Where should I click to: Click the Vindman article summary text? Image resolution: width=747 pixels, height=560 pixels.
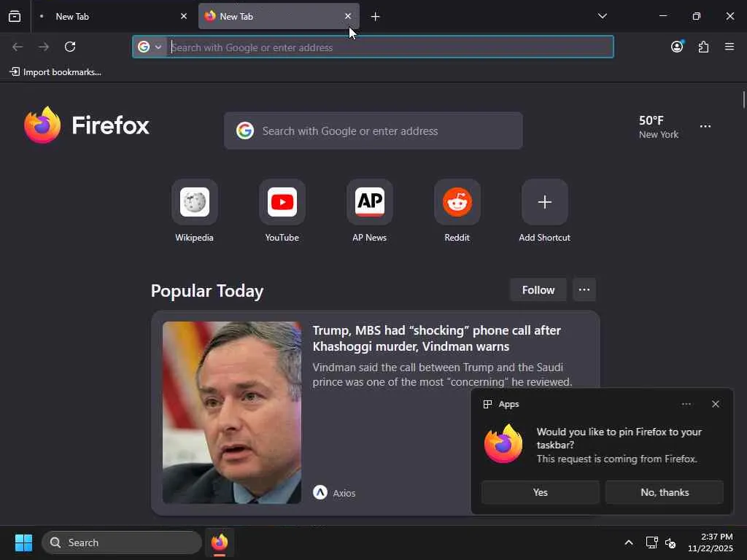(x=442, y=374)
